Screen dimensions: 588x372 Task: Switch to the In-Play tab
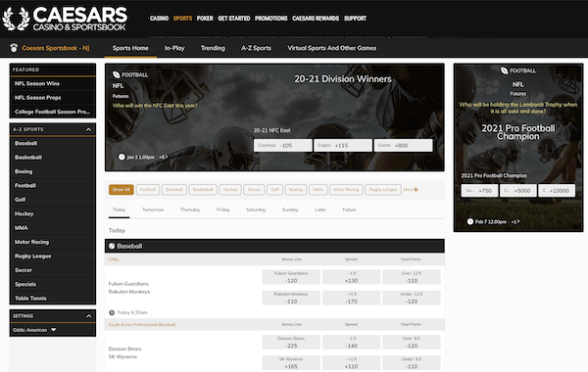[174, 48]
